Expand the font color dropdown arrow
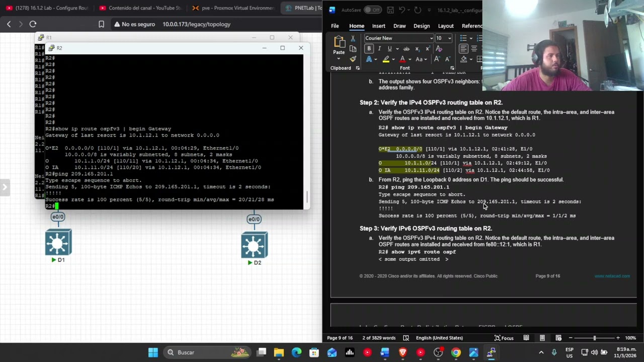The height and width of the screenshot is (362, 644). click(410, 59)
